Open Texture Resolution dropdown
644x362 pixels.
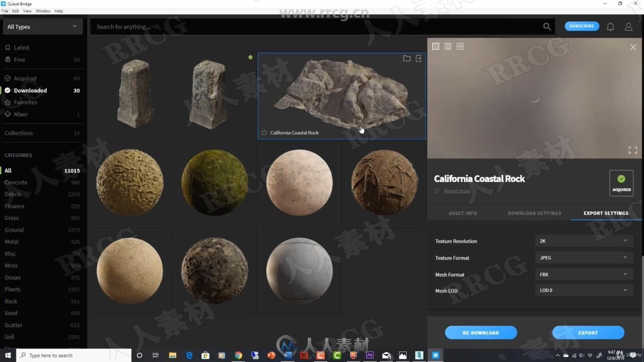[x=583, y=241]
